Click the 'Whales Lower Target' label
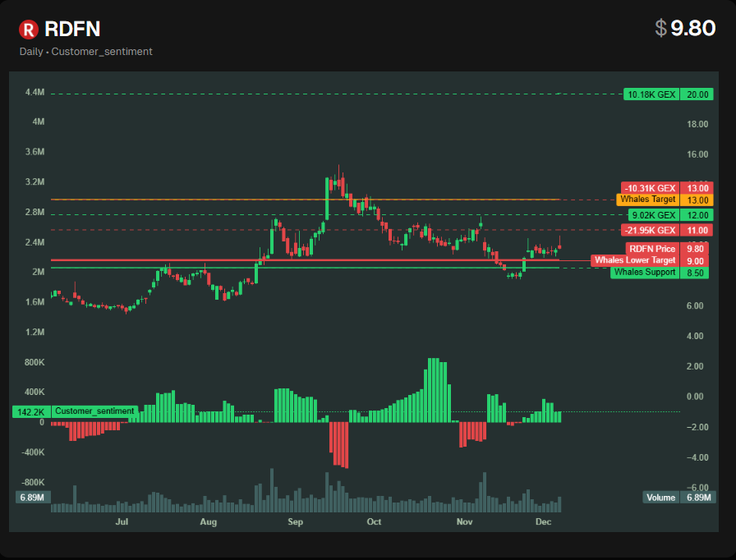This screenshot has height=560, width=736. tap(635, 261)
